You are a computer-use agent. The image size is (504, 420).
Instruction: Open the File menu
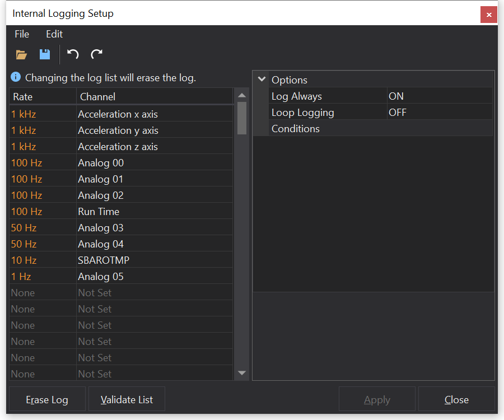pyautogui.click(x=22, y=34)
